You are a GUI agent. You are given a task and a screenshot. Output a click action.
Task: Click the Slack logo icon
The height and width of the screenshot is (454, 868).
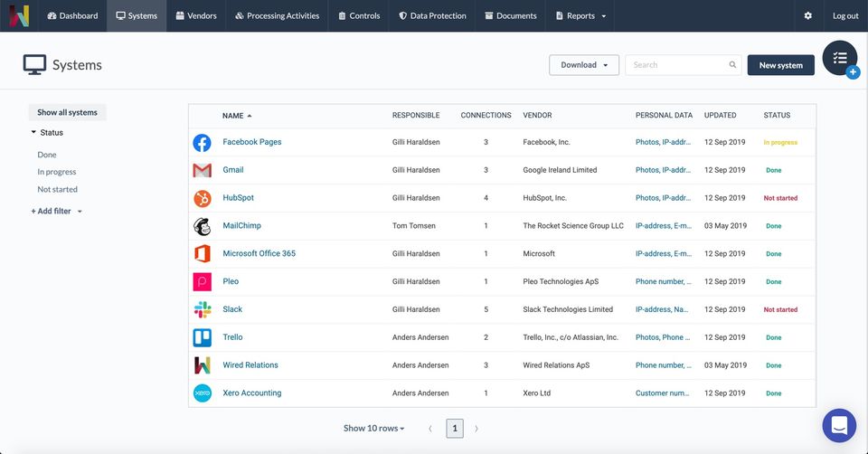[203, 309]
